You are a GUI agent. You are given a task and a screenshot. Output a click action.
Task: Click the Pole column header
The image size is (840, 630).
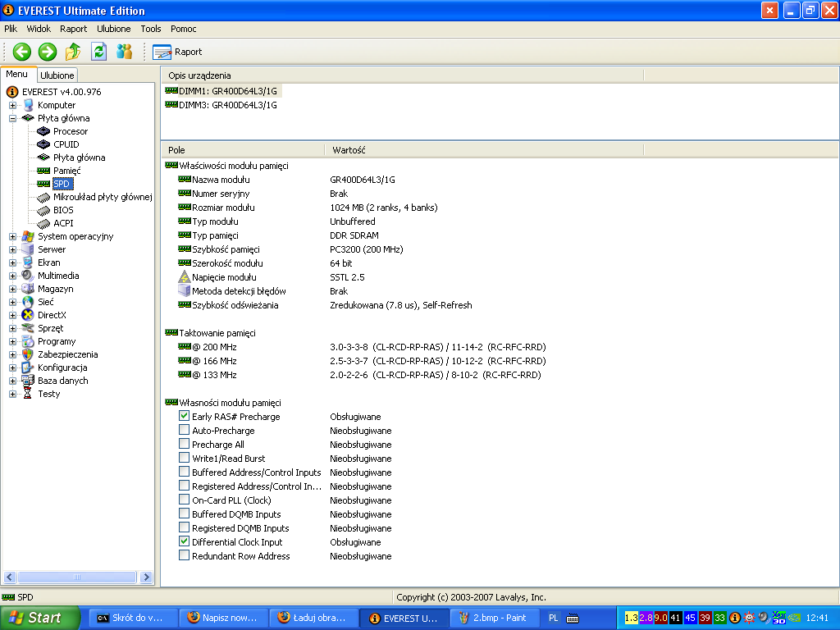click(243, 150)
